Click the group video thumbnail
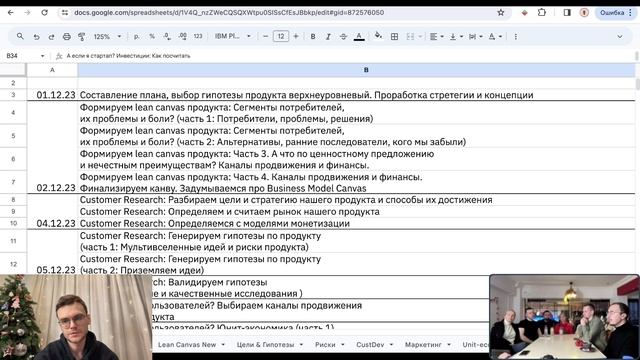This screenshot has width=640, height=360. (564, 317)
